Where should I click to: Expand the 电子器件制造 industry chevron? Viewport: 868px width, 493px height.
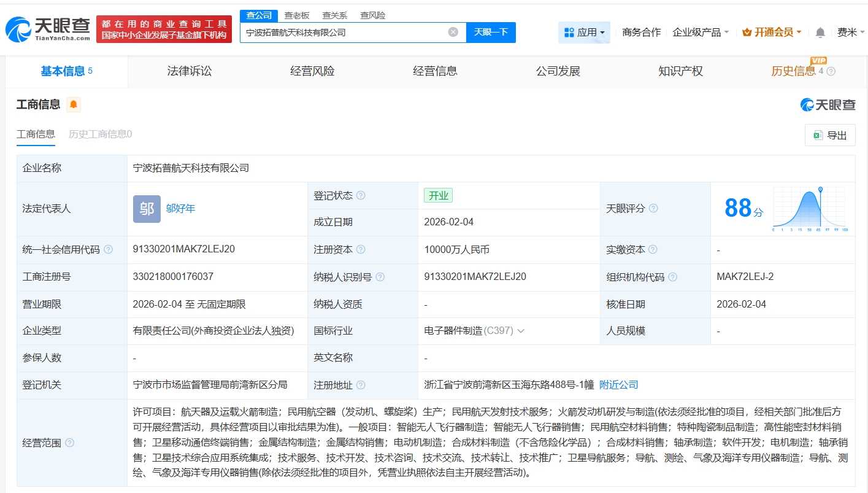pos(521,331)
